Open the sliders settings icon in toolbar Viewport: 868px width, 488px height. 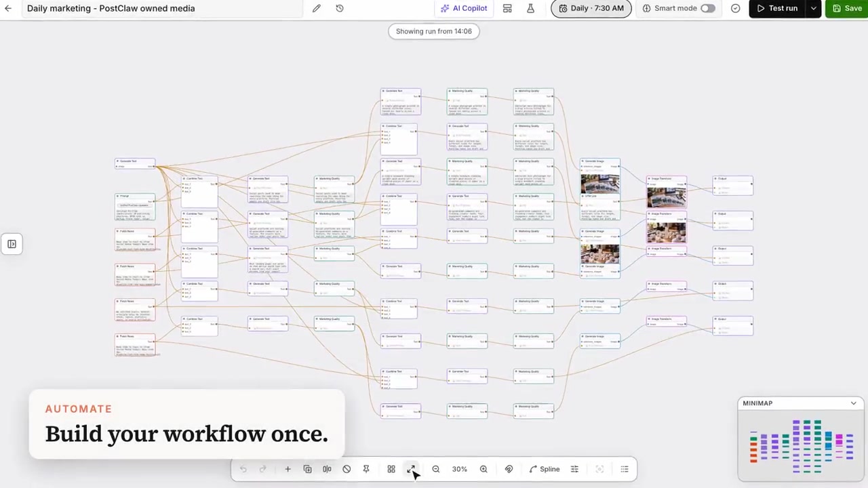point(574,469)
